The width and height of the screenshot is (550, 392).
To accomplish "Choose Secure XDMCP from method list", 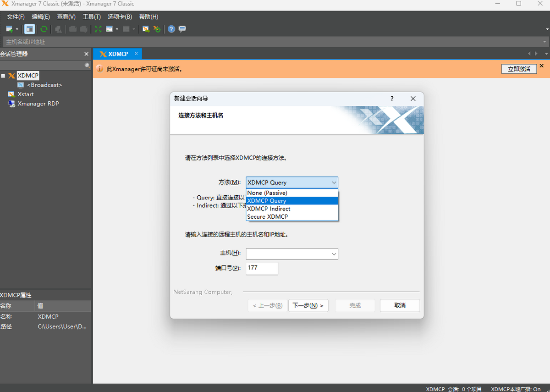I will click(292, 216).
